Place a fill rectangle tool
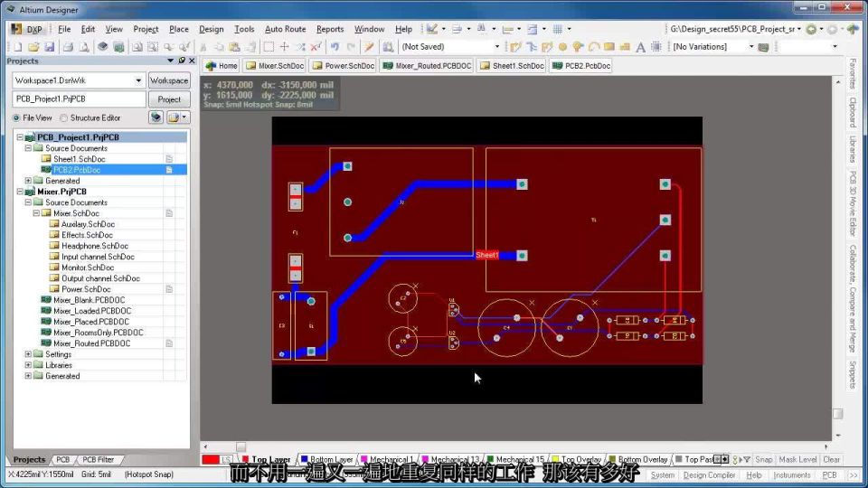 (609, 47)
